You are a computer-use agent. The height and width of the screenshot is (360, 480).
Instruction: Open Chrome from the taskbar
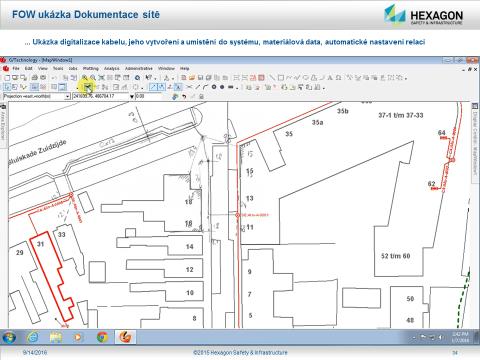(102, 337)
